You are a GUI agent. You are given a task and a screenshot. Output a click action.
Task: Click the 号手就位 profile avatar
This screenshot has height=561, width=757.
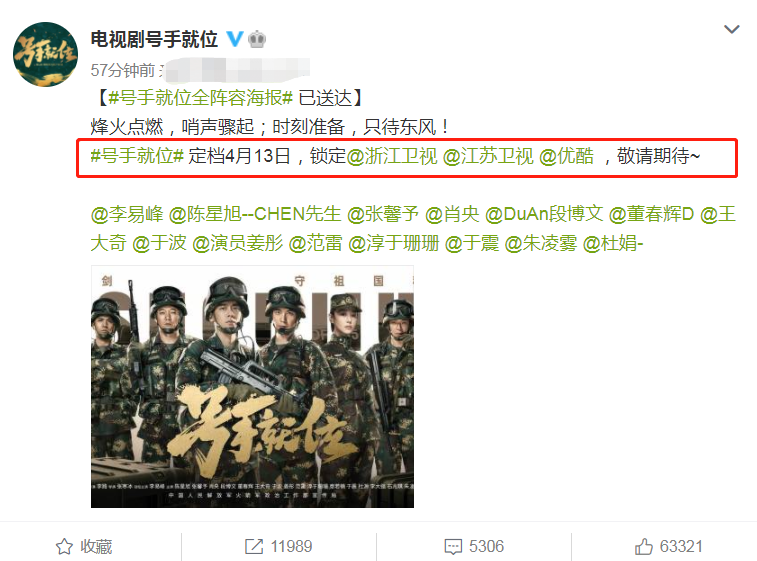coord(45,54)
